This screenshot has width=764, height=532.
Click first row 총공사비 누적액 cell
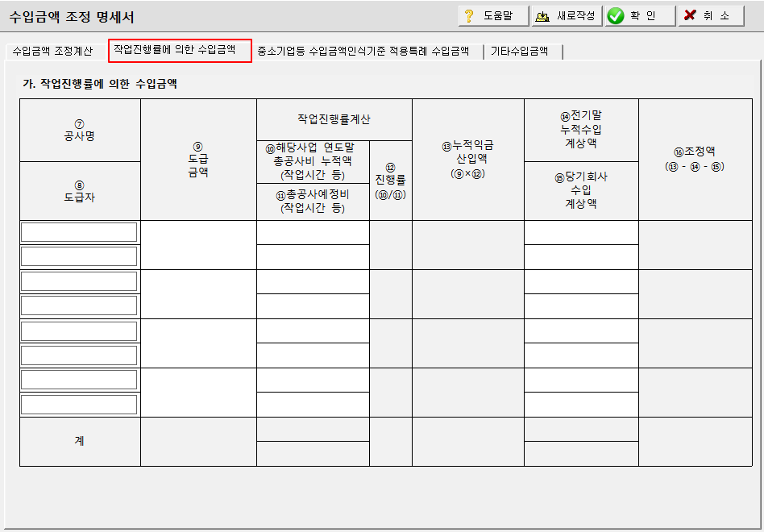click(x=313, y=232)
